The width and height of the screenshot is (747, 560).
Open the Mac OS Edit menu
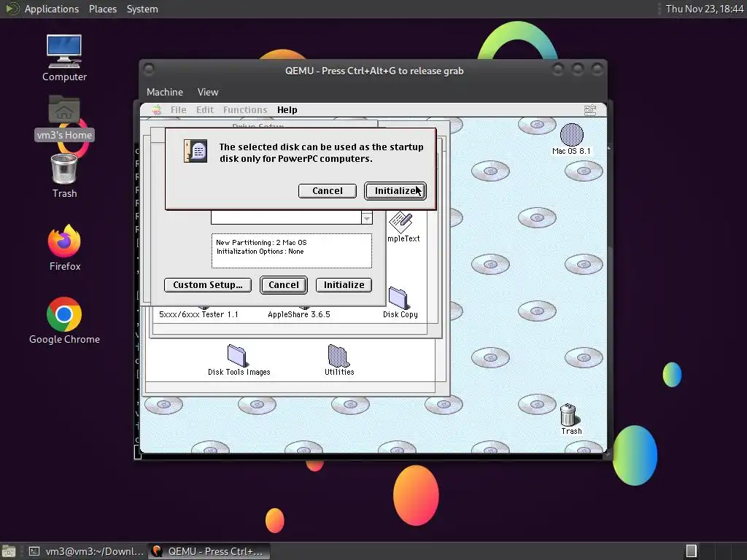point(205,110)
